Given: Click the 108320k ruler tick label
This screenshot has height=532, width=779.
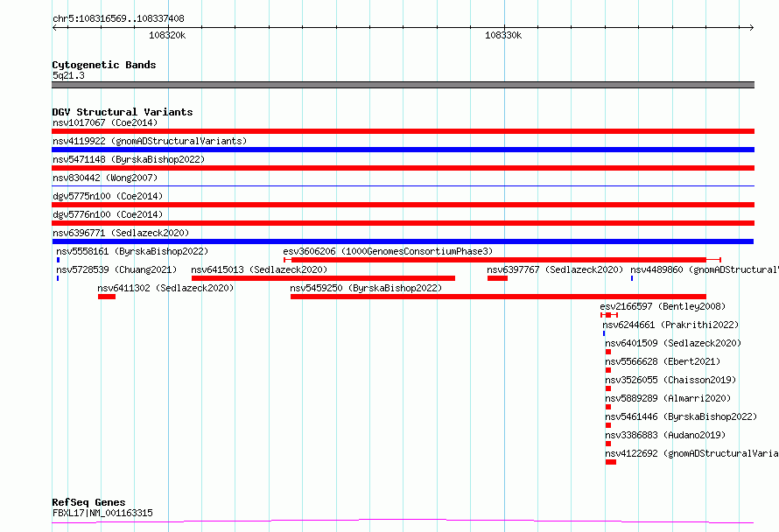Looking at the screenshot, I should coord(167,35).
